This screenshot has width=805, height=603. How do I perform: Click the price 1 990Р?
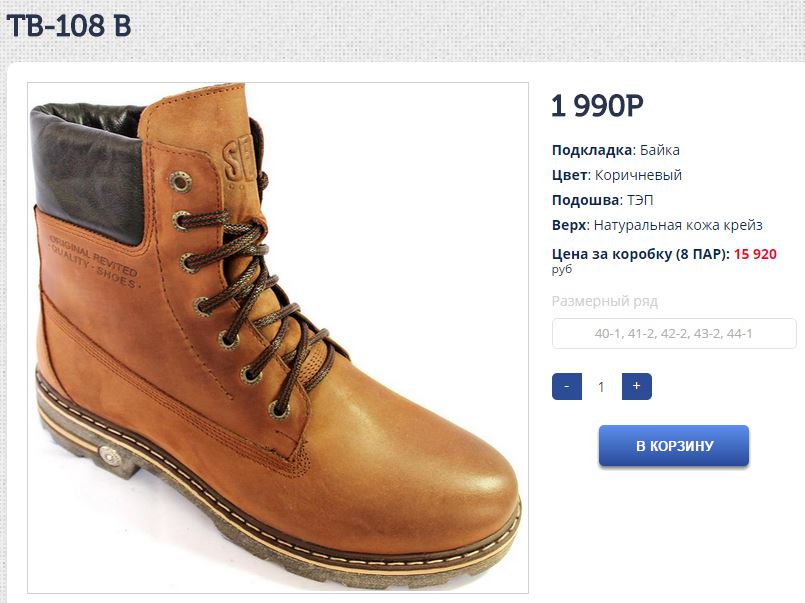tap(598, 106)
